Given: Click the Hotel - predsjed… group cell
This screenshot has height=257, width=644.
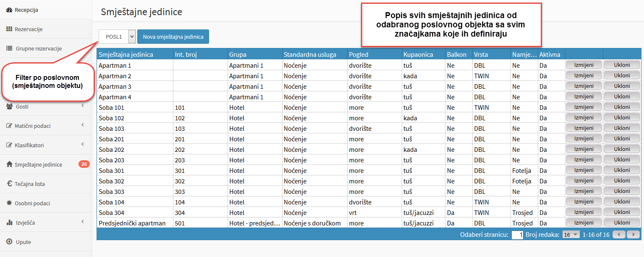Looking at the screenshot, I should [x=255, y=223].
